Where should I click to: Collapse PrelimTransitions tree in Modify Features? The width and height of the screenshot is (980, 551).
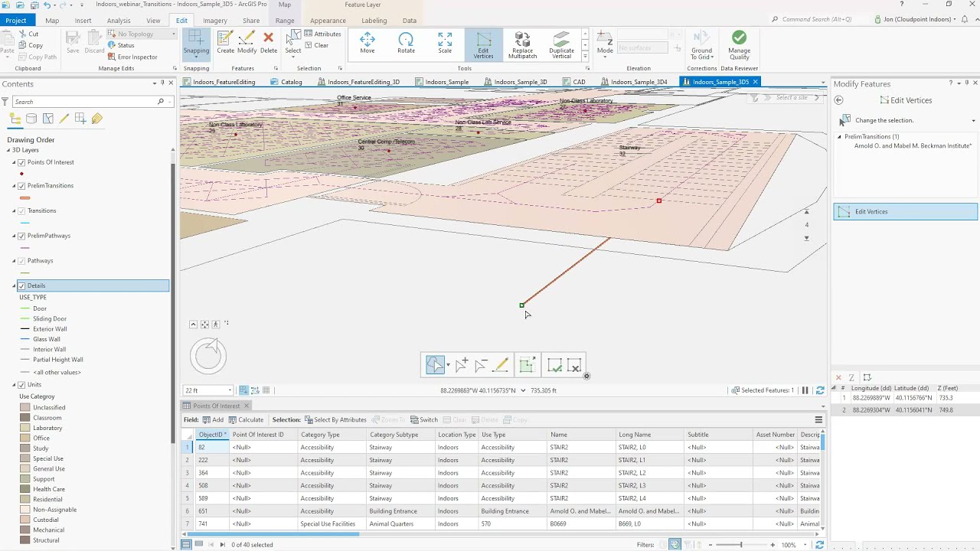839,136
